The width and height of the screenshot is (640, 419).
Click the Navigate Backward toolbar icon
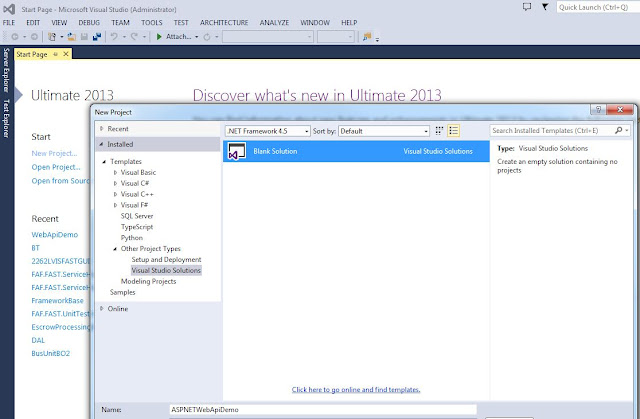click(x=15, y=37)
